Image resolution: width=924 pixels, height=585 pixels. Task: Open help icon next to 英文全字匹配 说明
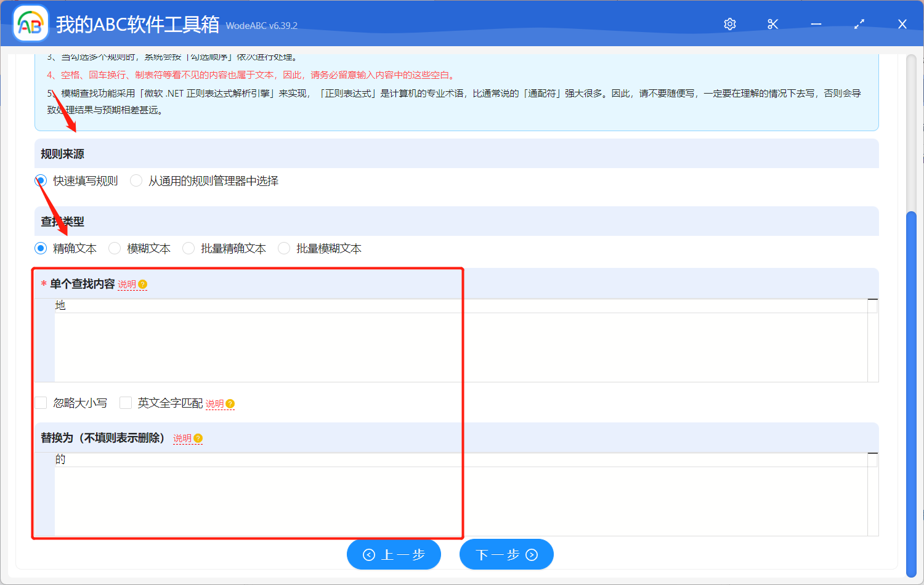coord(229,403)
